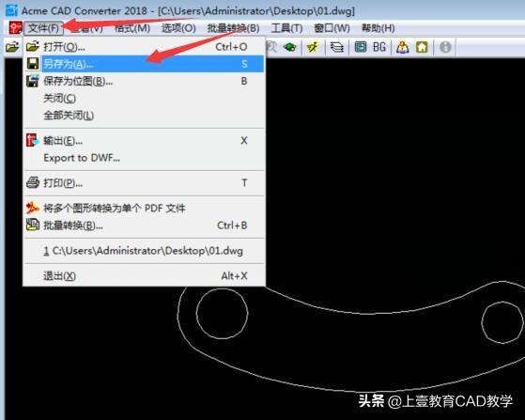This screenshot has height=420, width=525.
Task: Click the gray info toolbar icon
Action: 445,47
